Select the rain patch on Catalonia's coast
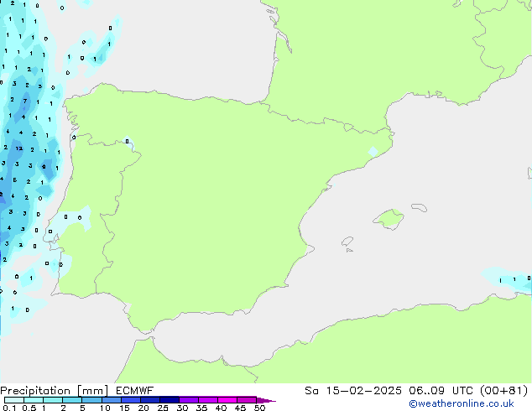This screenshot has height=411, width=532. (x=378, y=151)
